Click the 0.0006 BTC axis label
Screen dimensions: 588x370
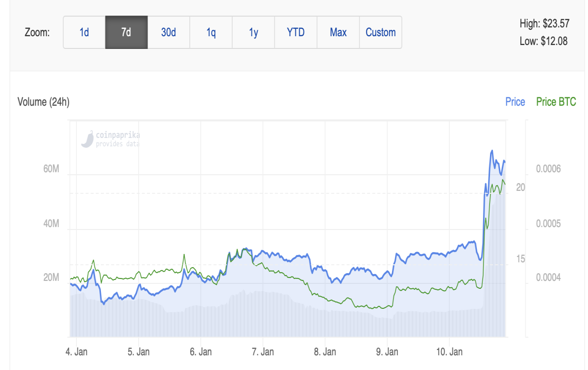click(548, 169)
